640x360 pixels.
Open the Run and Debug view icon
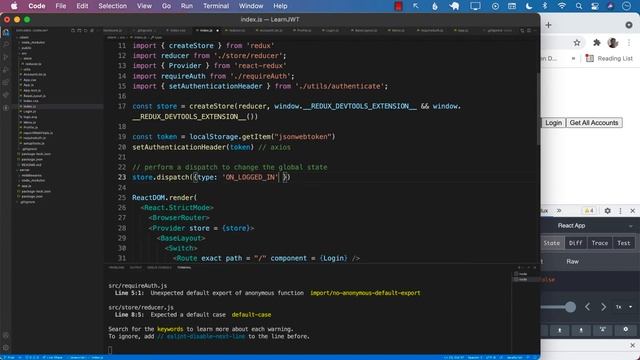(6, 70)
